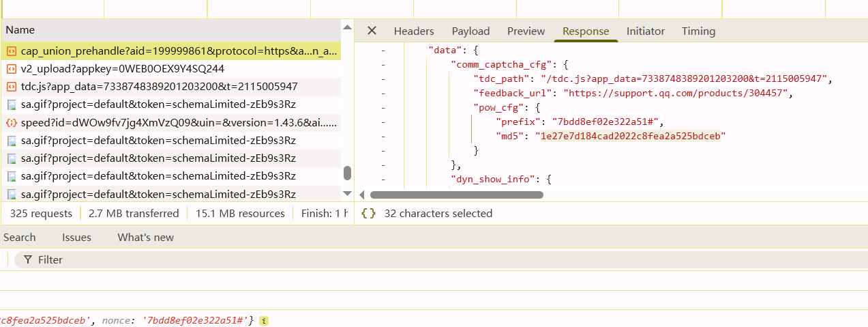This screenshot has height=327, width=868.
Task: Switch to the Headers tab
Action: pos(414,31)
